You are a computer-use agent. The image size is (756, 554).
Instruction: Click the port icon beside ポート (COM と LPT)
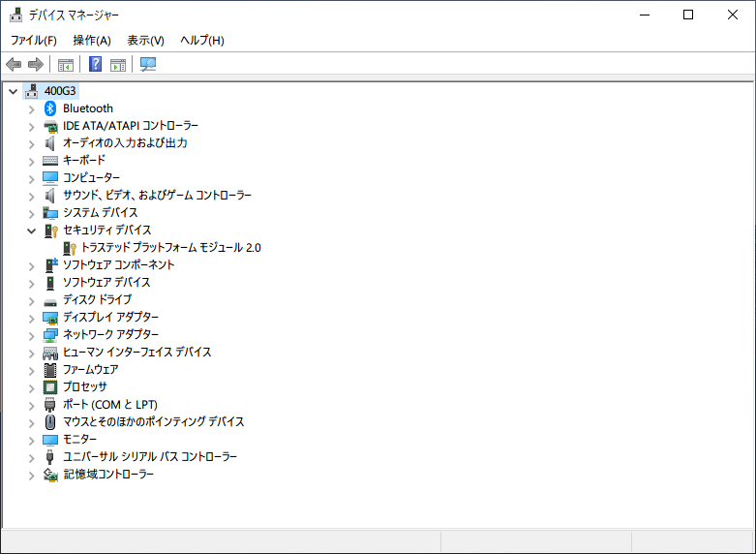49,405
